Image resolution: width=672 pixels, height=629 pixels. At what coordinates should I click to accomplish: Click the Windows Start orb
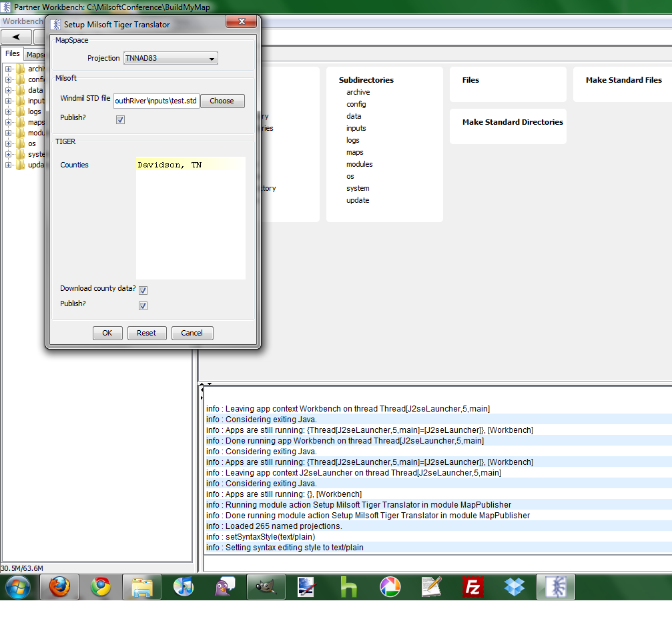[x=18, y=586]
